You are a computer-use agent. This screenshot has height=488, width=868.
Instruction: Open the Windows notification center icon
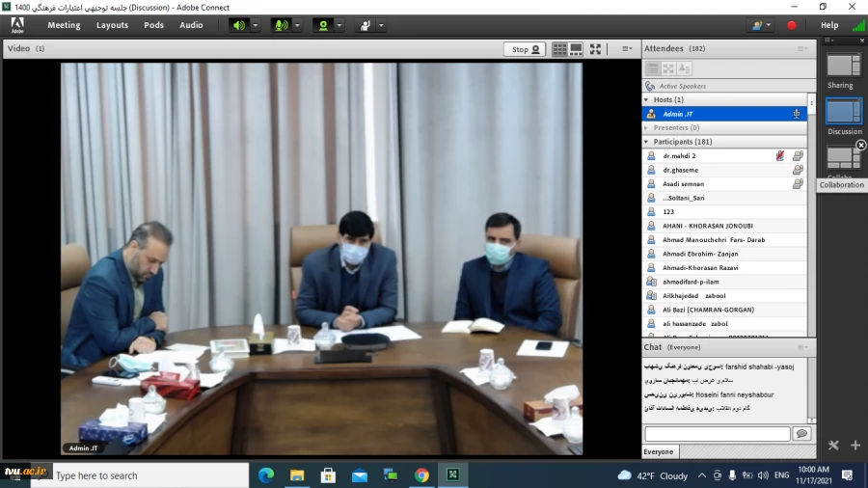coord(848,475)
